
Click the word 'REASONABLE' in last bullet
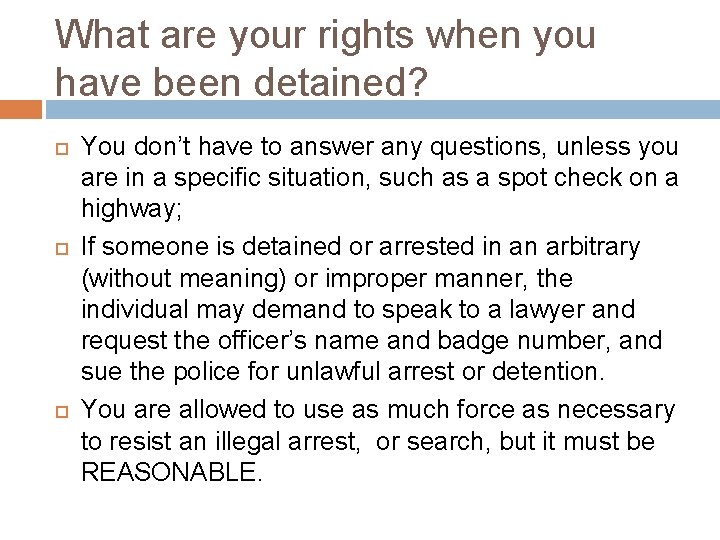coord(169,472)
